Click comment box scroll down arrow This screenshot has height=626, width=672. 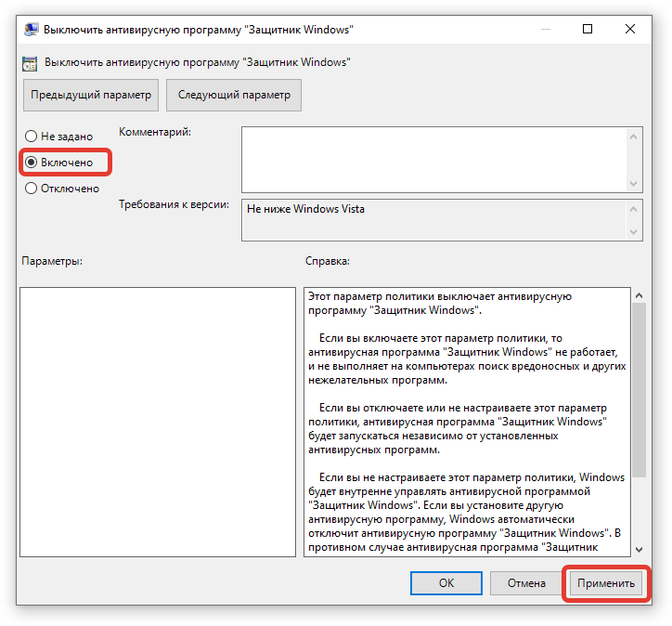[x=633, y=184]
